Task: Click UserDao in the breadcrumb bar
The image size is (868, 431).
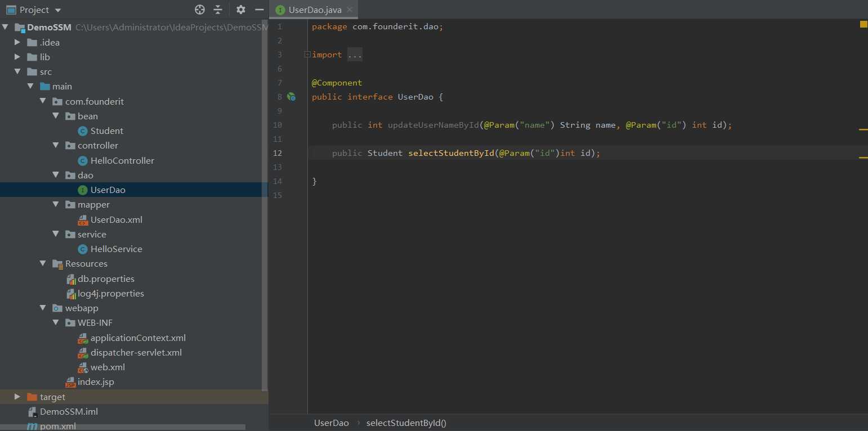Action: coord(331,423)
